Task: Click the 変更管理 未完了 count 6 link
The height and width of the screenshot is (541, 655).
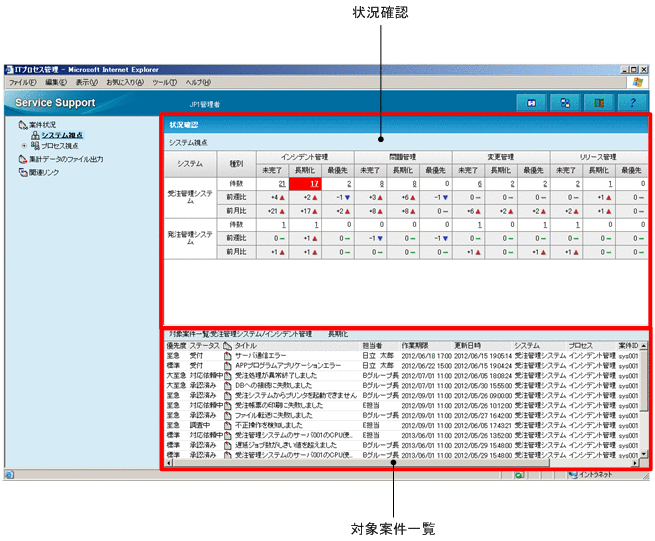Action: (480, 184)
